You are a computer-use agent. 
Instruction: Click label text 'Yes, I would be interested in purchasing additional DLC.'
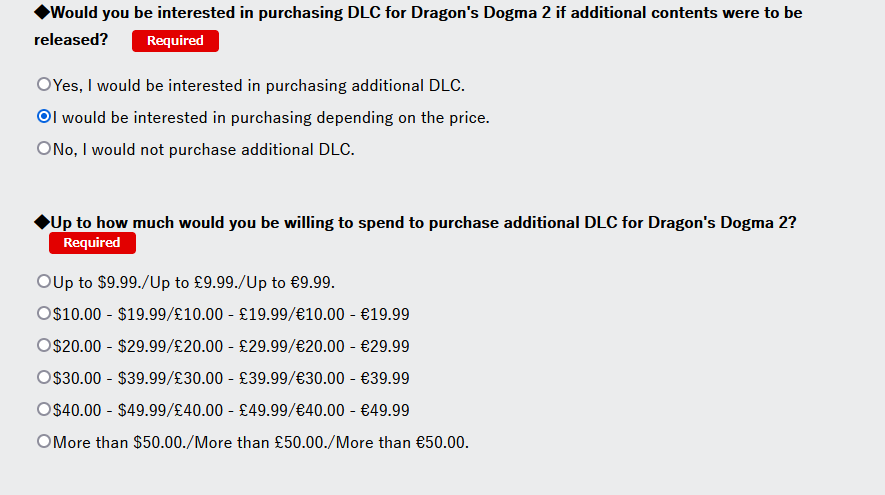click(259, 85)
